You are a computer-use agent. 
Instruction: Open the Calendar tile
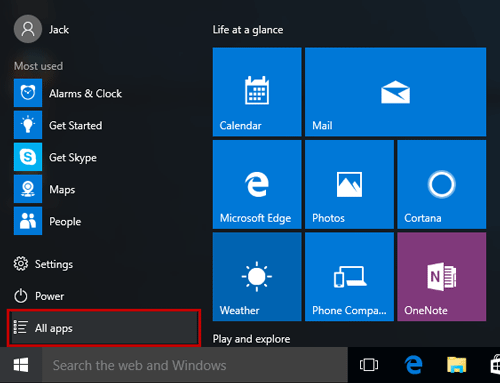257,92
